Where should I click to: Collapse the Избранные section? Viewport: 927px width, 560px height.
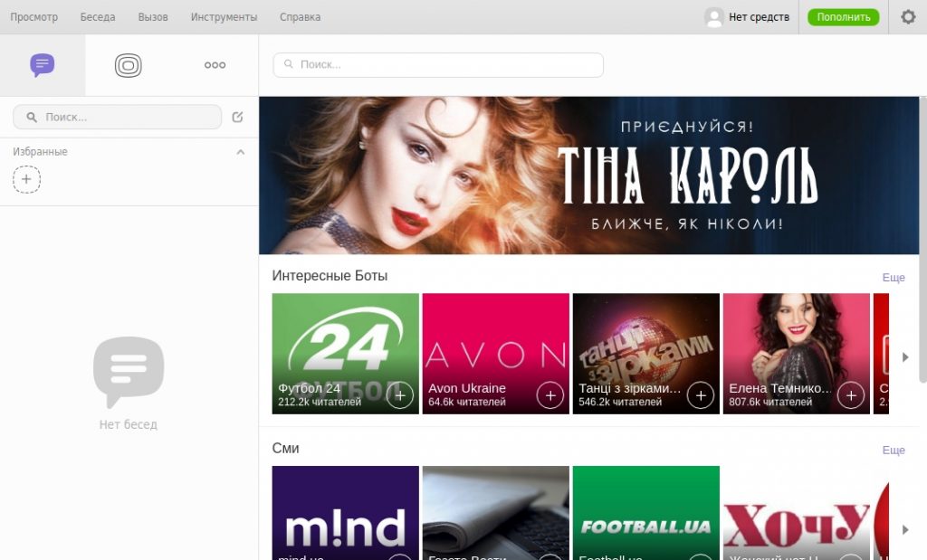(241, 152)
